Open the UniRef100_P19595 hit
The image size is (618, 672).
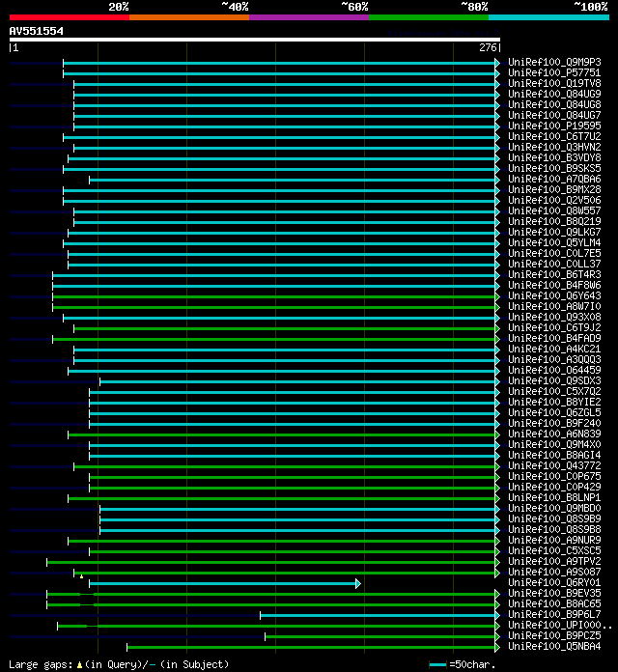(x=554, y=126)
